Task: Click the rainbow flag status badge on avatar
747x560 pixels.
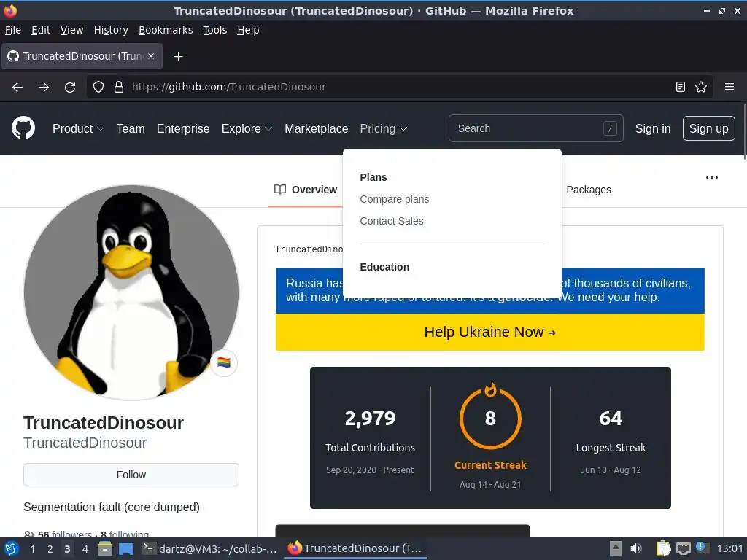Action: pyautogui.click(x=224, y=363)
